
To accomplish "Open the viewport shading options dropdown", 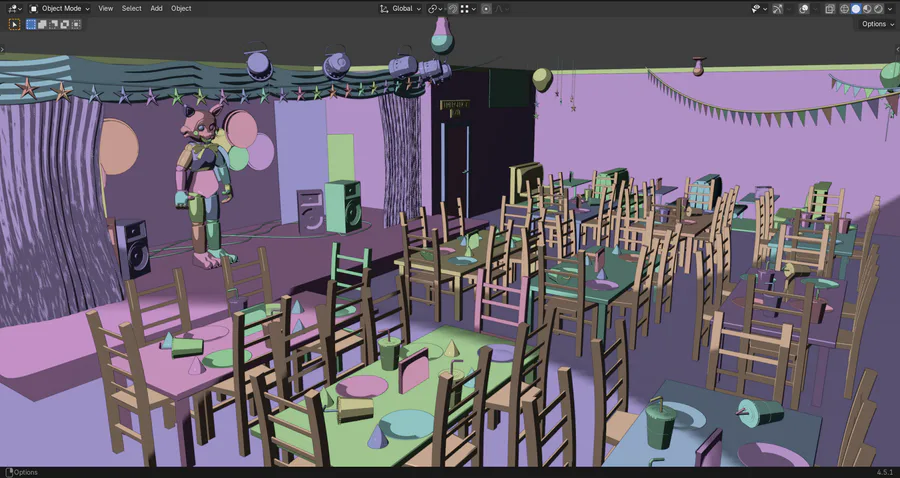I will click(x=889, y=9).
